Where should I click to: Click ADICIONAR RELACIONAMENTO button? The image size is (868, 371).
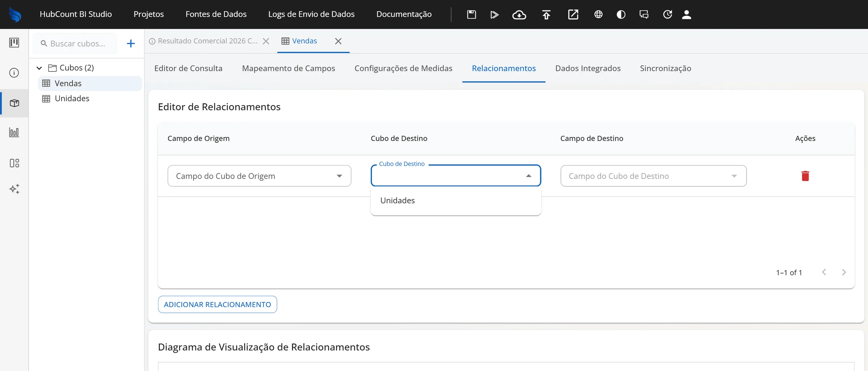(x=217, y=305)
